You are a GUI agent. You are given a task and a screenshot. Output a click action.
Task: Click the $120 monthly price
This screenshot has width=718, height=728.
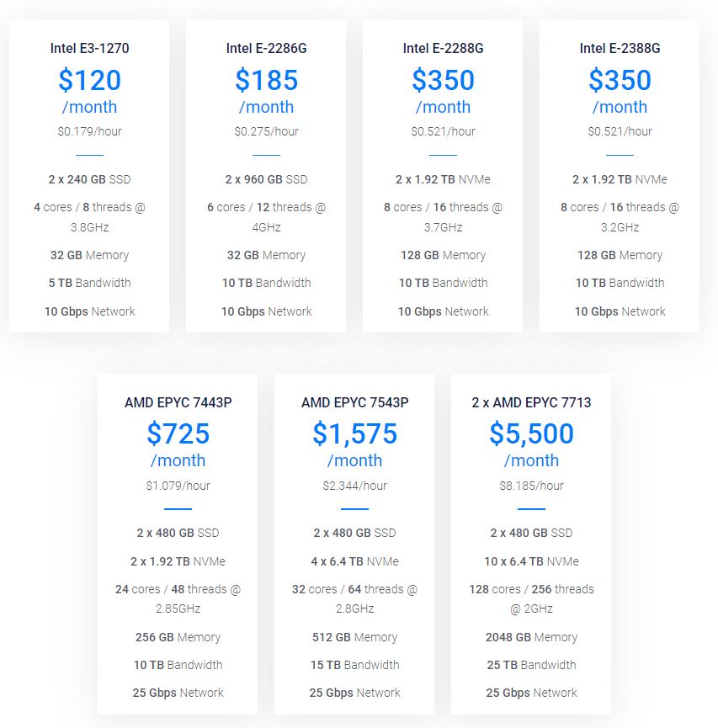(89, 81)
